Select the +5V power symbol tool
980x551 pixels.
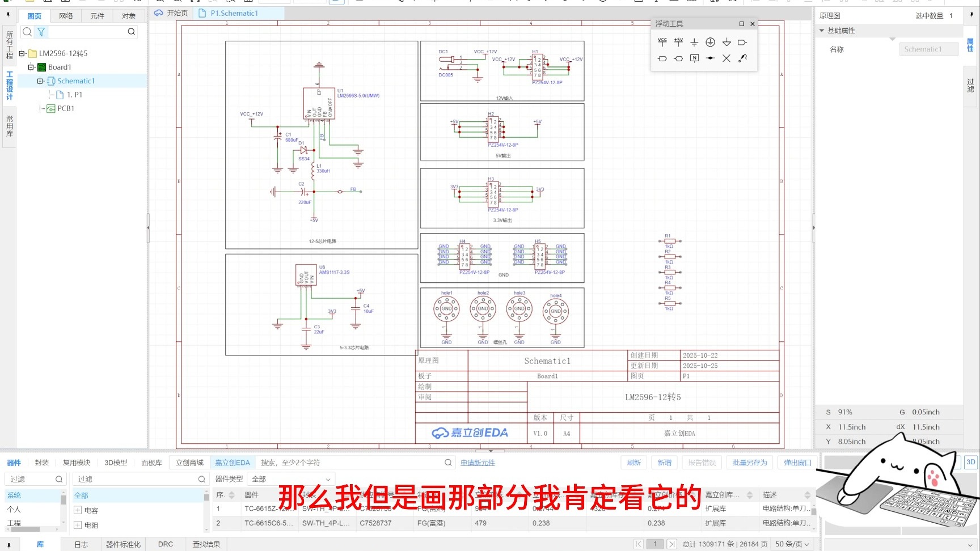click(x=678, y=42)
